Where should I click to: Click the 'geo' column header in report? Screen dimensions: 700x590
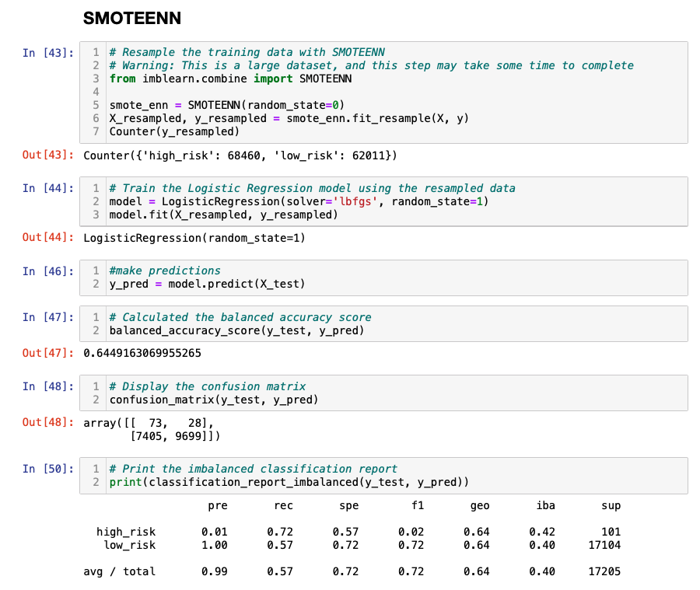[480, 505]
